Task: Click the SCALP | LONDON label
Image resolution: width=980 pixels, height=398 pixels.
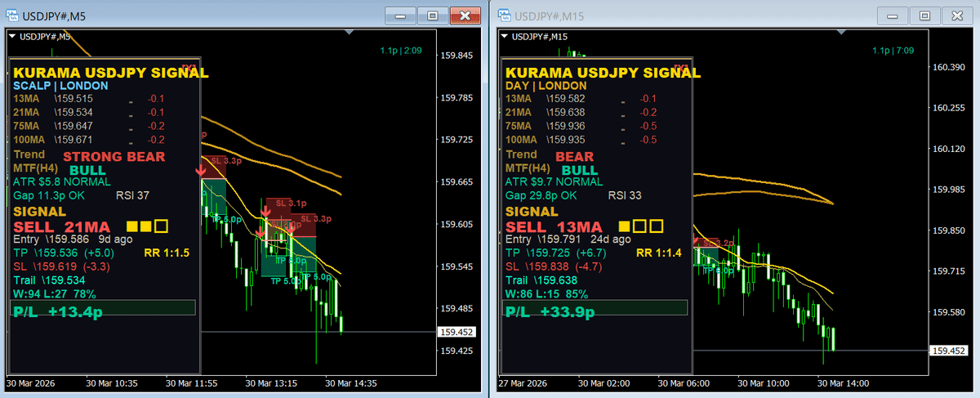Action: pyautogui.click(x=60, y=85)
